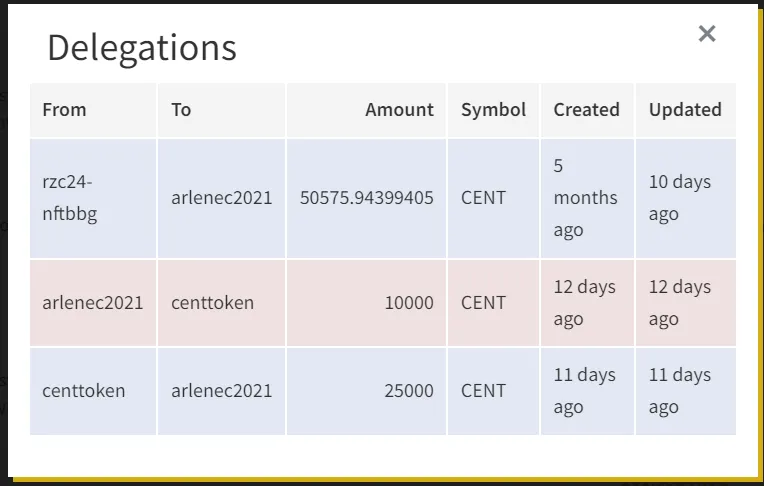
Task: Click the Amount column header
Action: pos(399,110)
